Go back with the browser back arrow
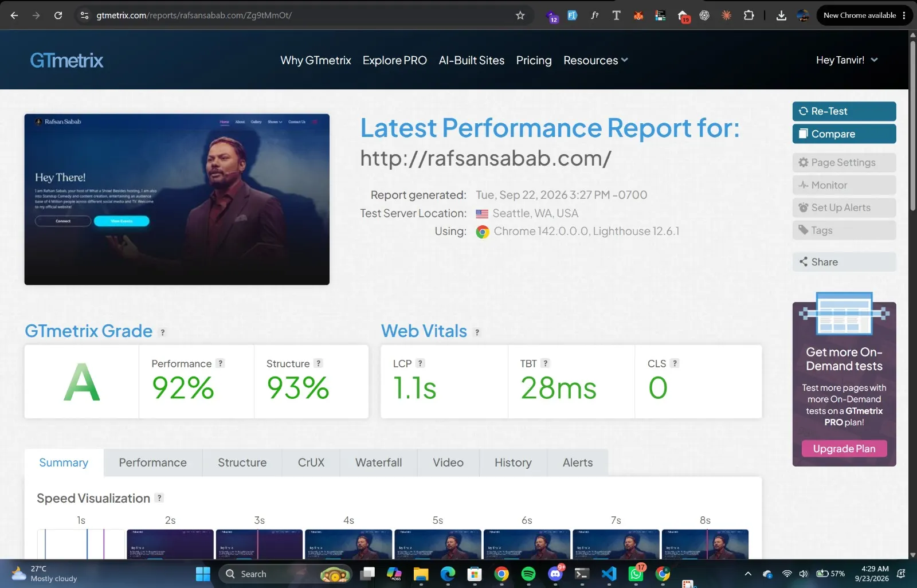The height and width of the screenshot is (588, 917). pyautogui.click(x=14, y=15)
